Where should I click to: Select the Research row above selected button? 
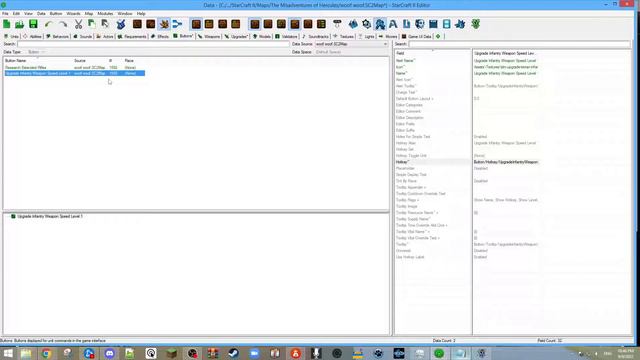click(x=74, y=67)
